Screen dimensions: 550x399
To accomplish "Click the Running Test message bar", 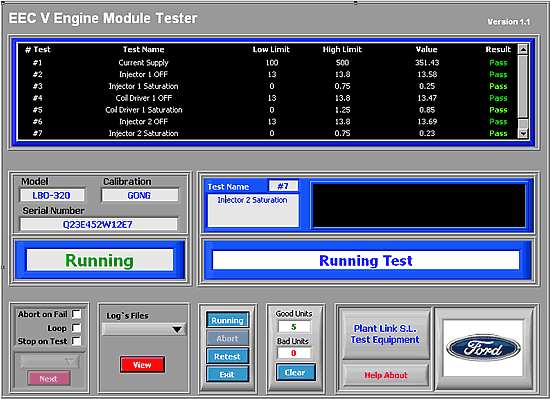I will tap(366, 261).
